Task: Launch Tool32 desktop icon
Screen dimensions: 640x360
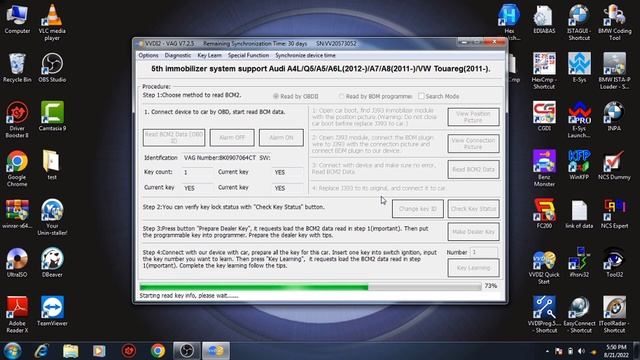Action: click(x=614, y=262)
